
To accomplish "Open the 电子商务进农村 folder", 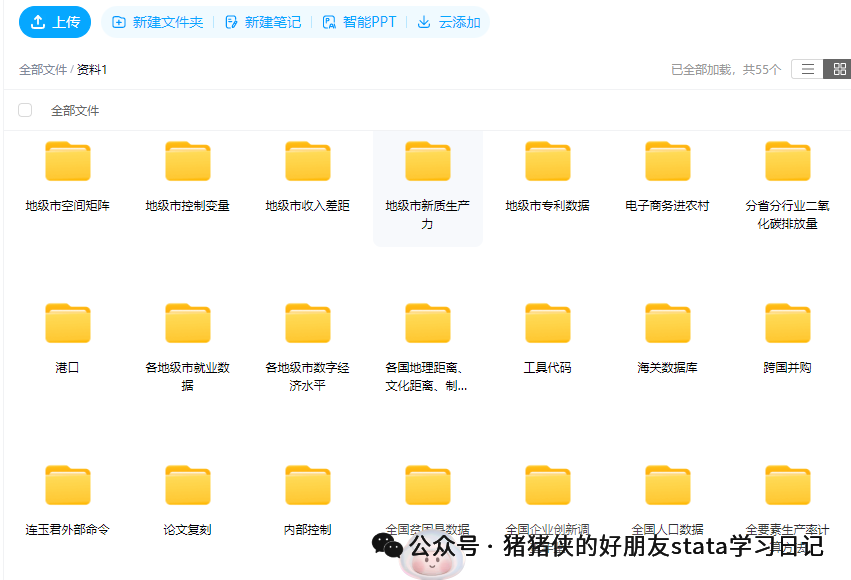I will coord(667,173).
